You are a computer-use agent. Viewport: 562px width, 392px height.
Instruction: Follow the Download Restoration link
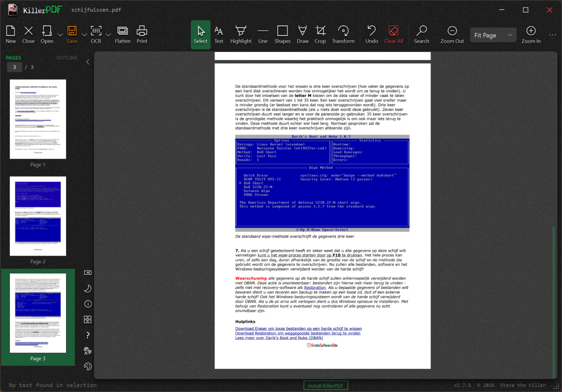tap(298, 333)
